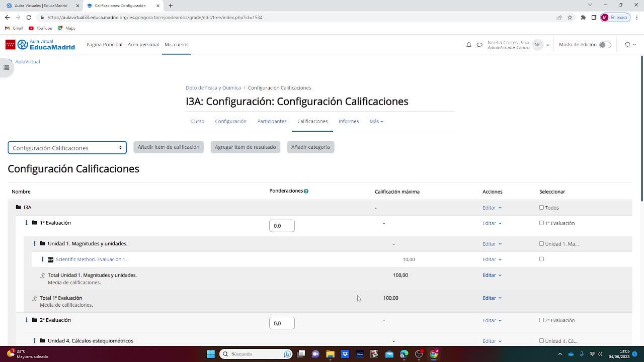Open browser side panel icon

594,17
